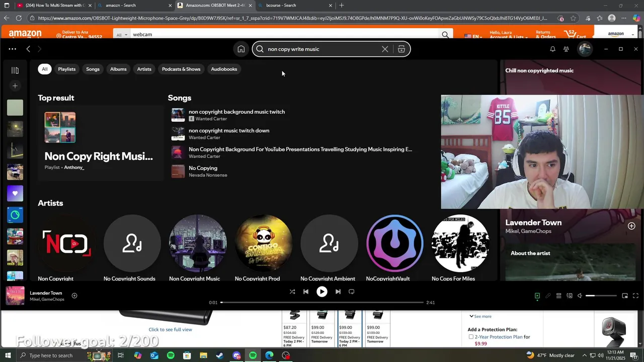Open the Non Copyright artist NCD avatar
This screenshot has width=644, height=362.
[x=67, y=243]
